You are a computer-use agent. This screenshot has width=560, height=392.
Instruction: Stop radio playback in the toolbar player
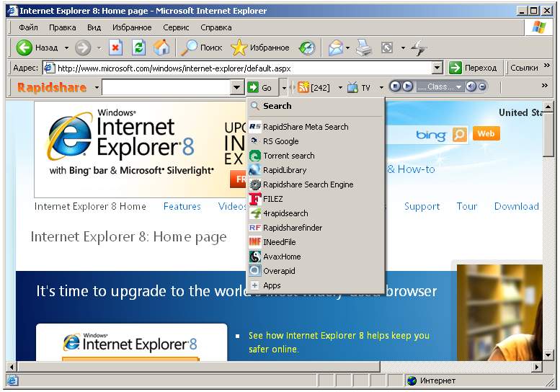[395, 86]
